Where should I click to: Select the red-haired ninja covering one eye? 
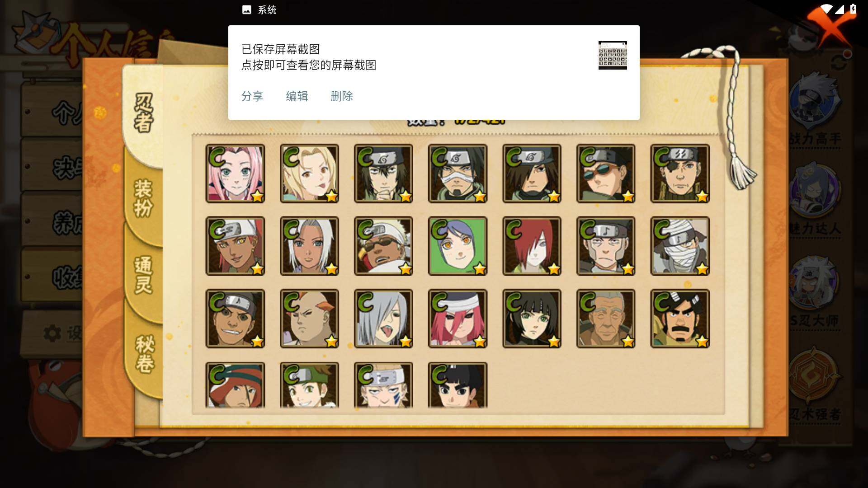click(x=532, y=246)
